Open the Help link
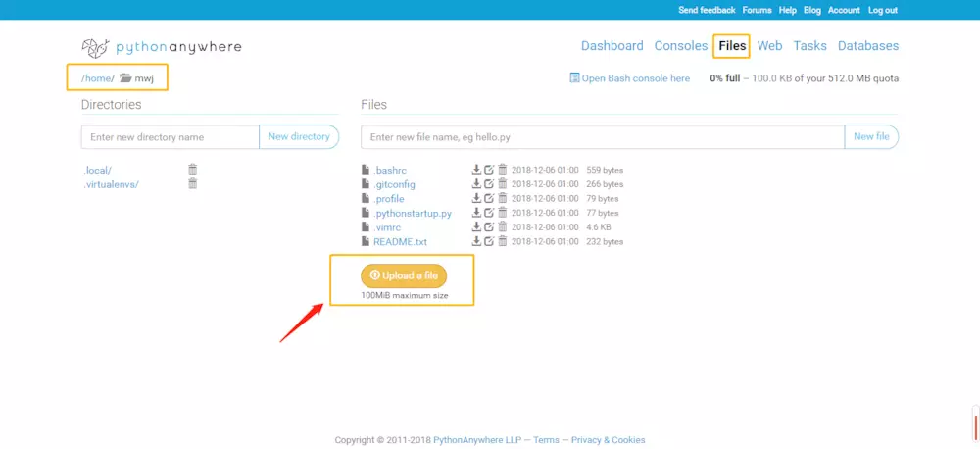Viewport: 980px width, 449px height. [x=788, y=10]
